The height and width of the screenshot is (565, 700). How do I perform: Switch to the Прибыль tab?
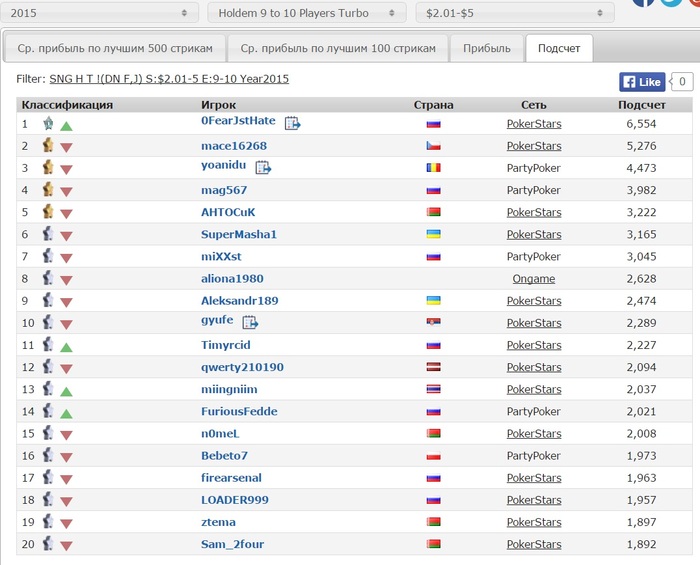[x=487, y=48]
